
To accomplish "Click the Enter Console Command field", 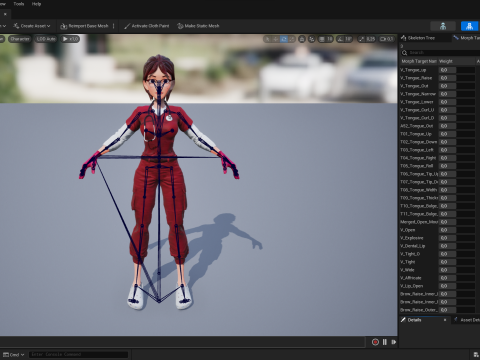I will point(78,355).
